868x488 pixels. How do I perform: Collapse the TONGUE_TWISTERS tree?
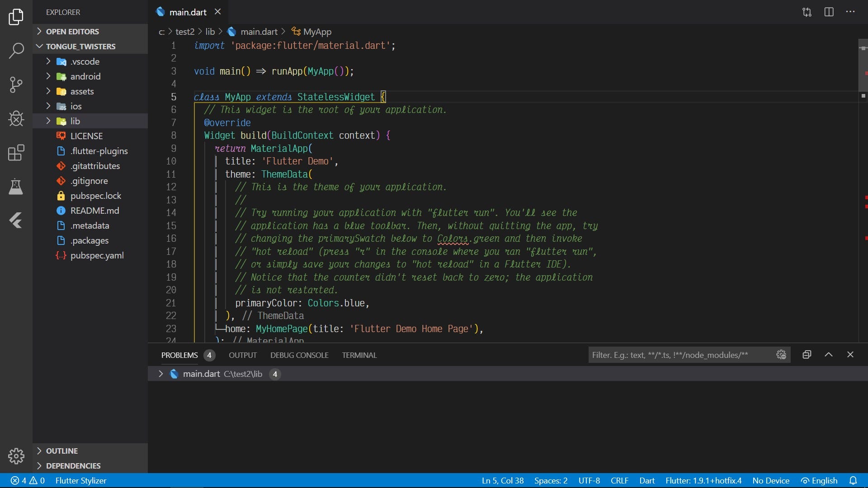click(x=39, y=46)
